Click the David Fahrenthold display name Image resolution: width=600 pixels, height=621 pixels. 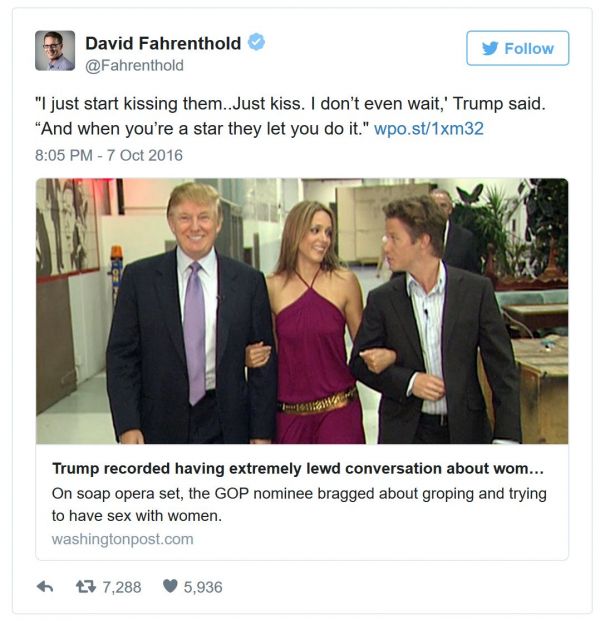pyautogui.click(x=163, y=43)
